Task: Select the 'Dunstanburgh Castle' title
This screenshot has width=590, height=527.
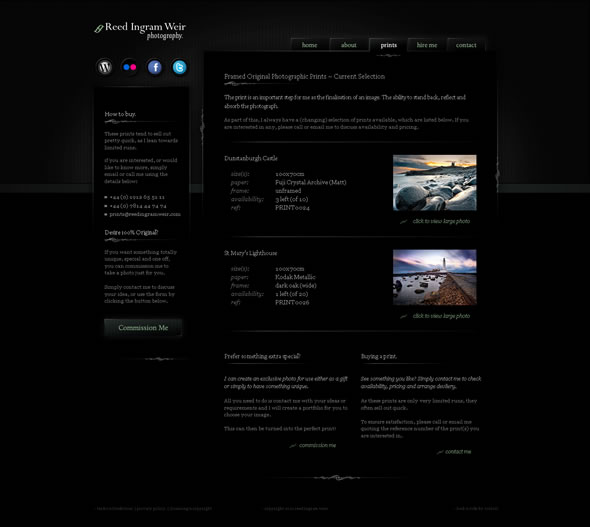Action: click(x=251, y=158)
